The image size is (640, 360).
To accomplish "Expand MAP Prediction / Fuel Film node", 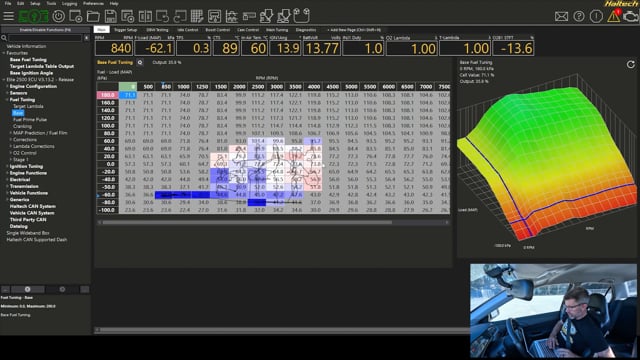I will pyautogui.click(x=11, y=133).
